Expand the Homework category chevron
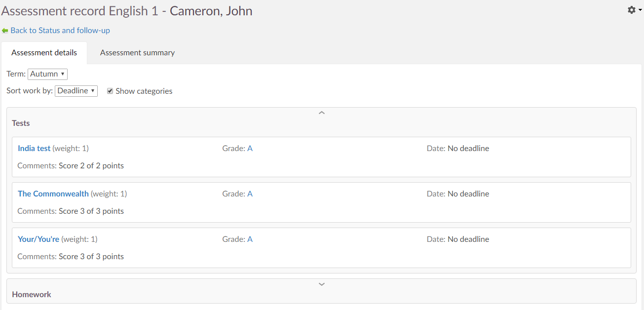This screenshot has width=644, height=310. point(322,284)
